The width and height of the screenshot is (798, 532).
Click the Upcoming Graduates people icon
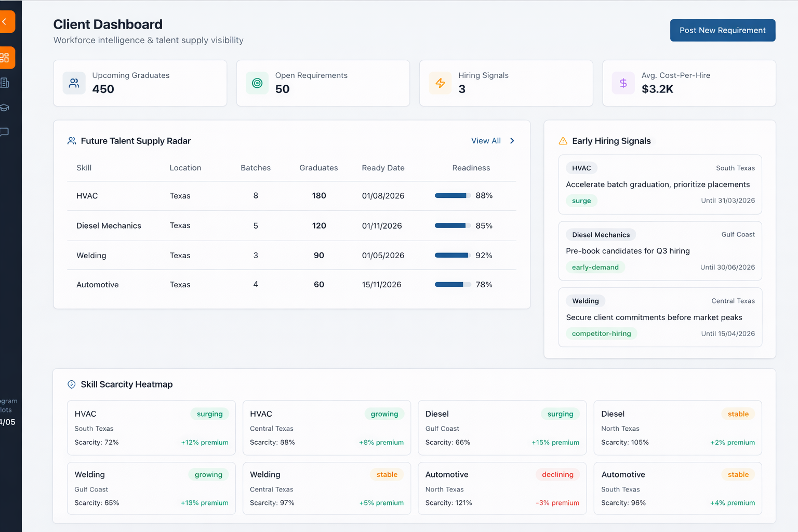click(x=74, y=83)
